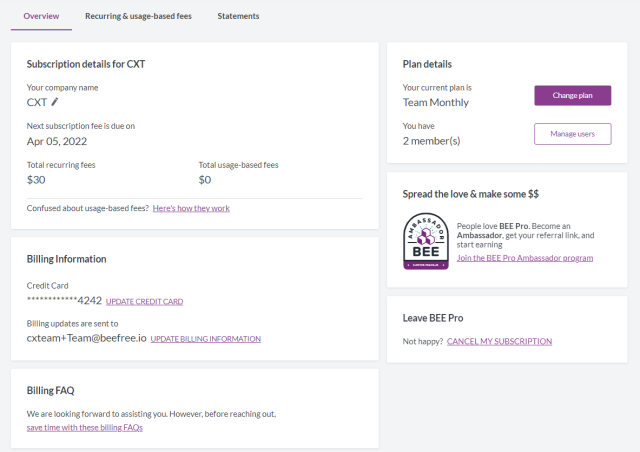
Task: Click the Plan details heading
Action: click(427, 64)
